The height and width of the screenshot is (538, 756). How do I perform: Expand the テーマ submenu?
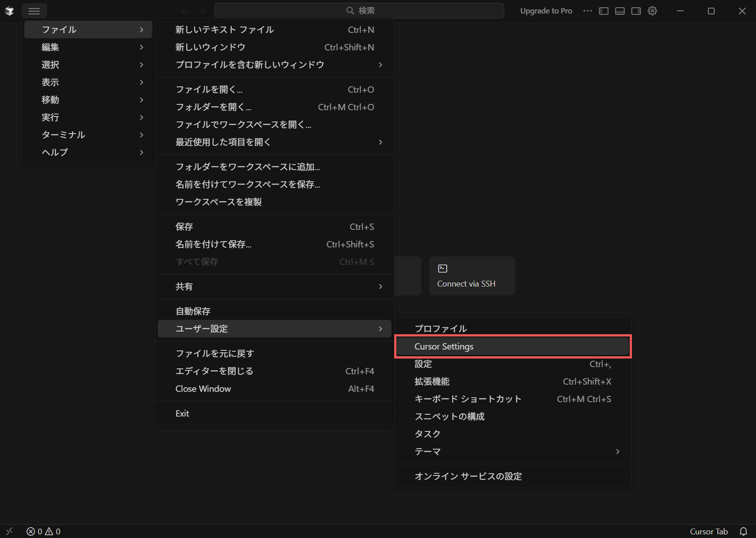[x=512, y=451]
